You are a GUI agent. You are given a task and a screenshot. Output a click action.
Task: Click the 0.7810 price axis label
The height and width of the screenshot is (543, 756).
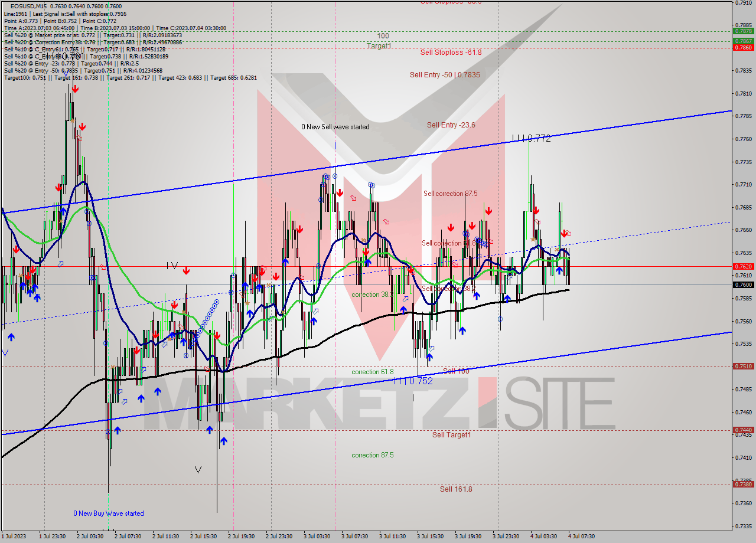coord(743,93)
